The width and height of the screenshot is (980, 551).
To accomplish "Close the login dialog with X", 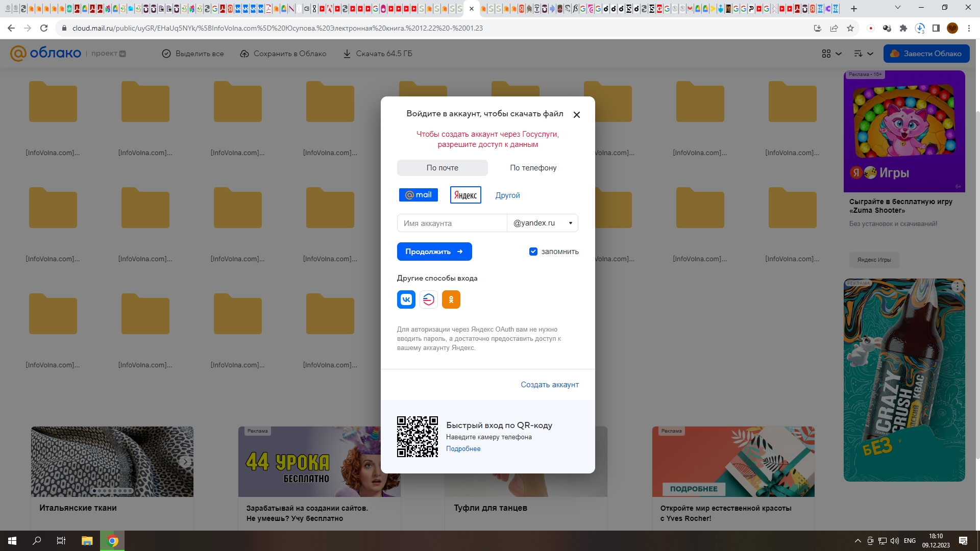I will coord(577,115).
